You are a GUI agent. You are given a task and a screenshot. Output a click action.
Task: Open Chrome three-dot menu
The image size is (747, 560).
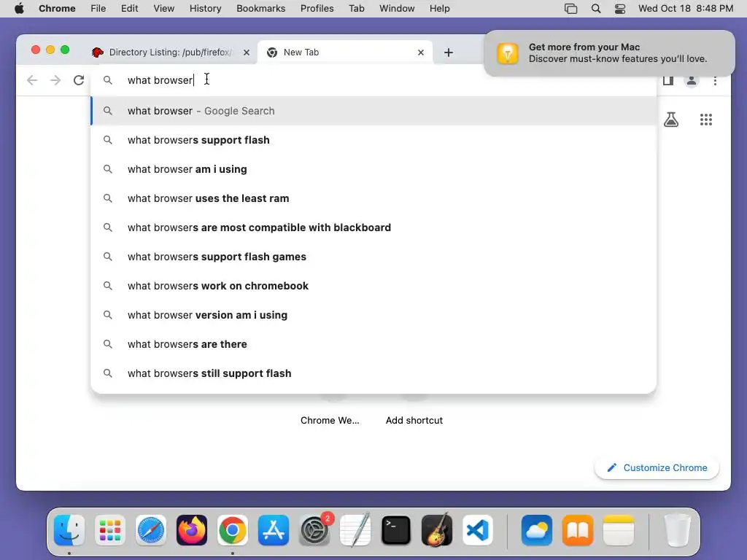pyautogui.click(x=715, y=80)
